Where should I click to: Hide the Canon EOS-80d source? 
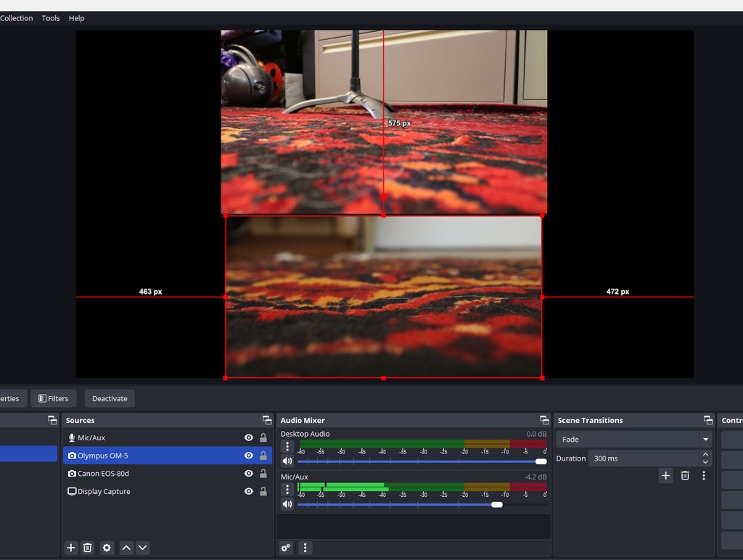[249, 474]
